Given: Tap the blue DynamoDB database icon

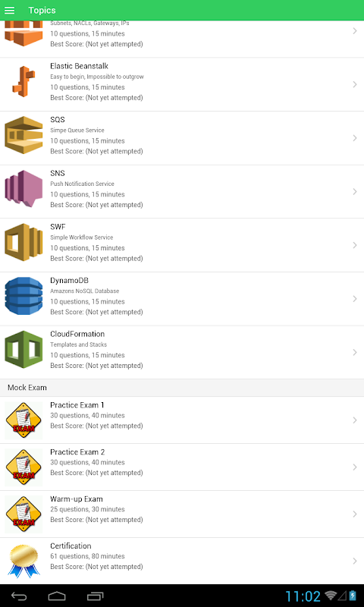Looking at the screenshot, I should tap(24, 296).
